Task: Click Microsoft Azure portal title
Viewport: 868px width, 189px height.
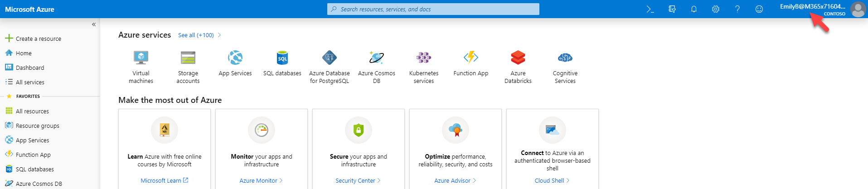Action: coord(29,9)
